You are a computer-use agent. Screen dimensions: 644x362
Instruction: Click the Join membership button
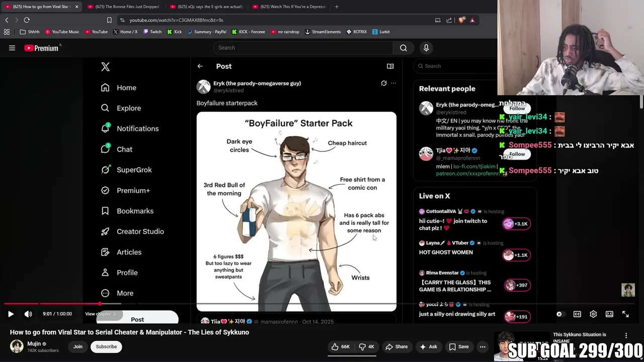[x=78, y=346]
